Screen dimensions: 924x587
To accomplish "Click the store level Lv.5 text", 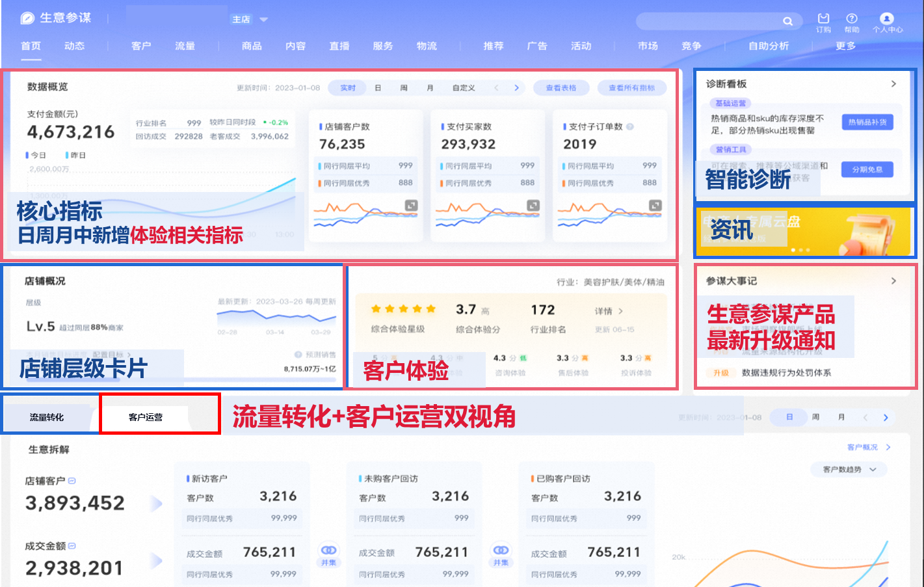I will [41, 327].
